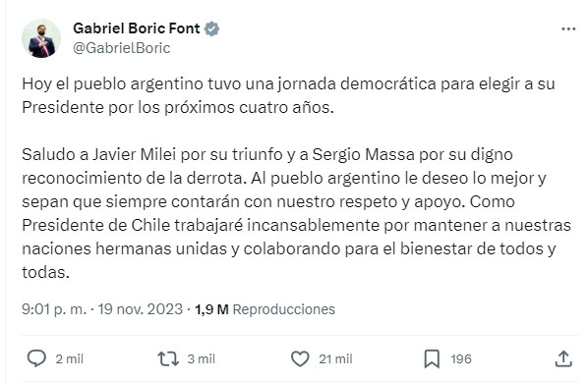Bookmark this tweet
Screen dimensions: 588x383
(432, 358)
